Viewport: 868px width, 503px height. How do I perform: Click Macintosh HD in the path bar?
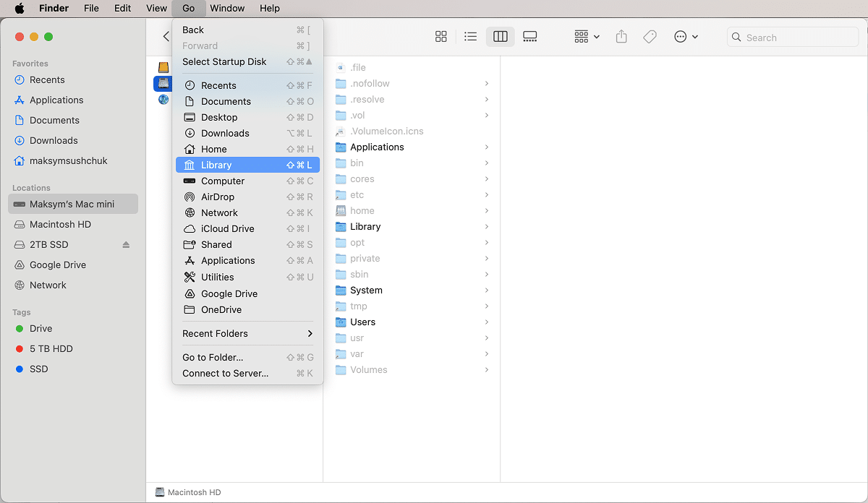point(188,492)
